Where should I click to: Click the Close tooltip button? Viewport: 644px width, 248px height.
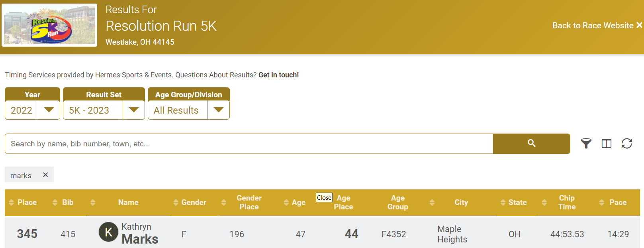[x=324, y=198]
